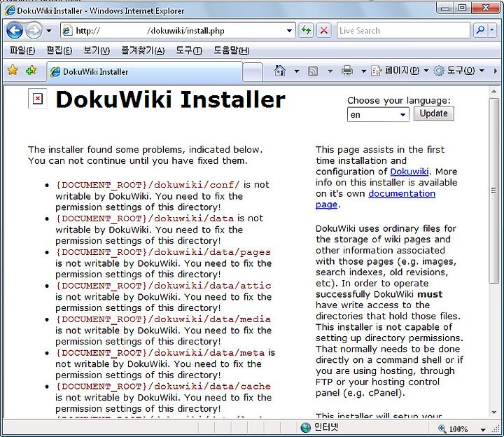This screenshot has width=504, height=437.
Task: Open the 즐겨찾기(A) menu
Action: click(x=143, y=50)
